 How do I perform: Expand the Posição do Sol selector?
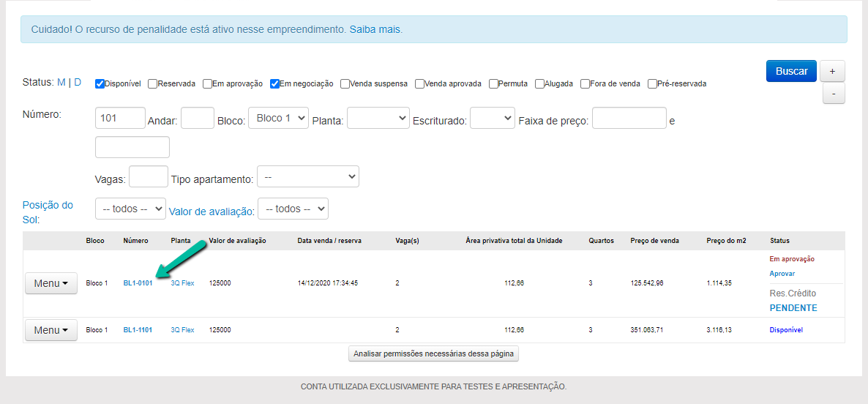[130, 209]
